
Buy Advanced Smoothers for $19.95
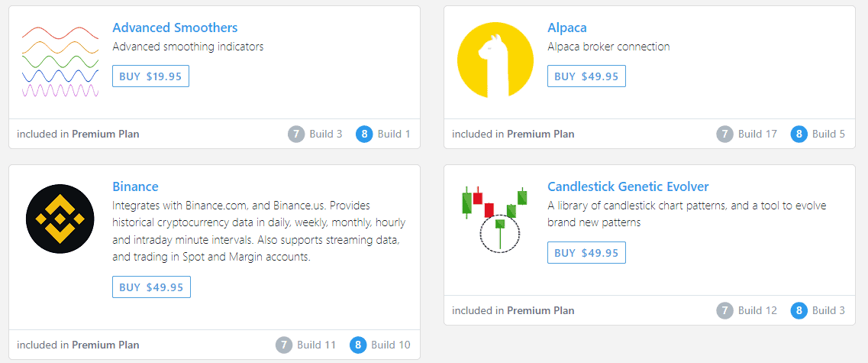coord(150,76)
